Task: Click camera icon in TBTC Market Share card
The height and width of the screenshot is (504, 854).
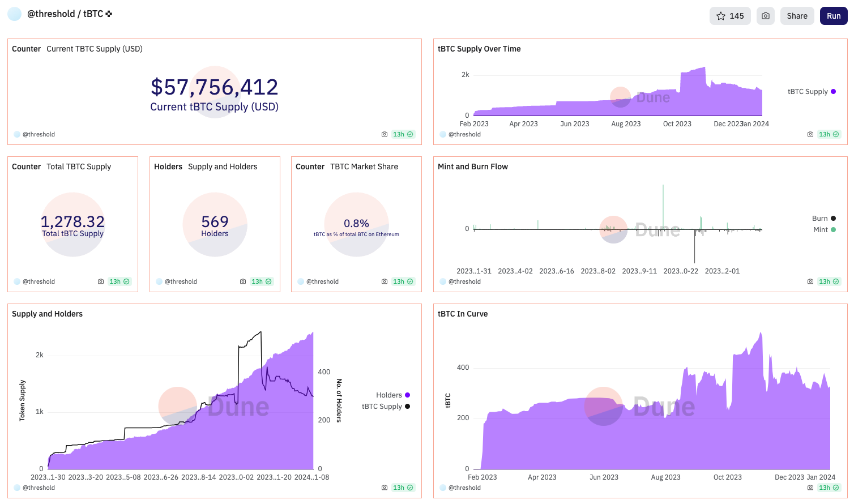Action: coord(385,281)
